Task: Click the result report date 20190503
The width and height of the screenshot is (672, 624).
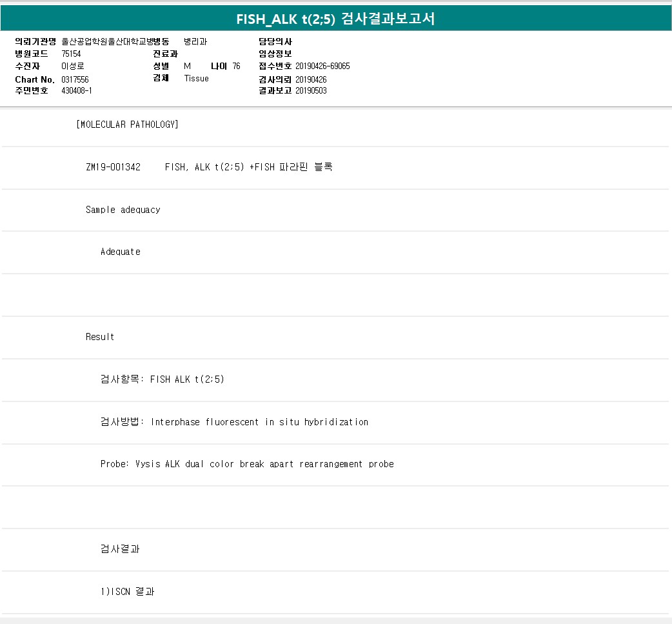Action: tap(311, 90)
